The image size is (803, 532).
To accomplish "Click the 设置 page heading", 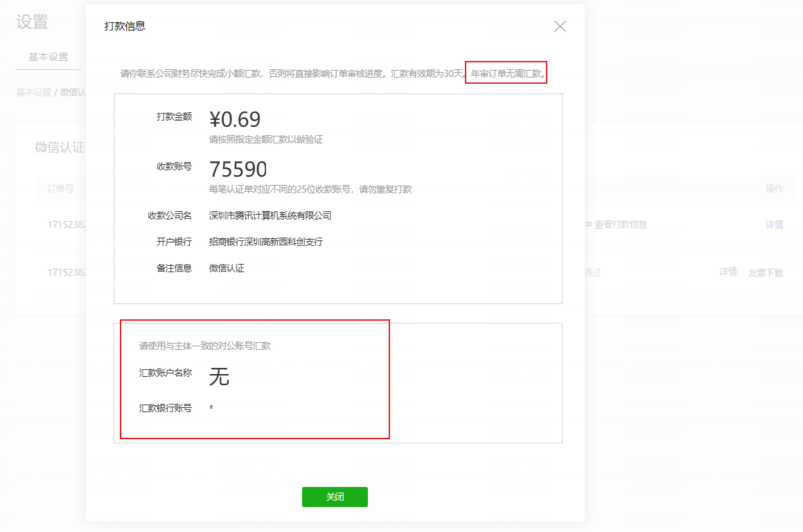I will [x=33, y=21].
